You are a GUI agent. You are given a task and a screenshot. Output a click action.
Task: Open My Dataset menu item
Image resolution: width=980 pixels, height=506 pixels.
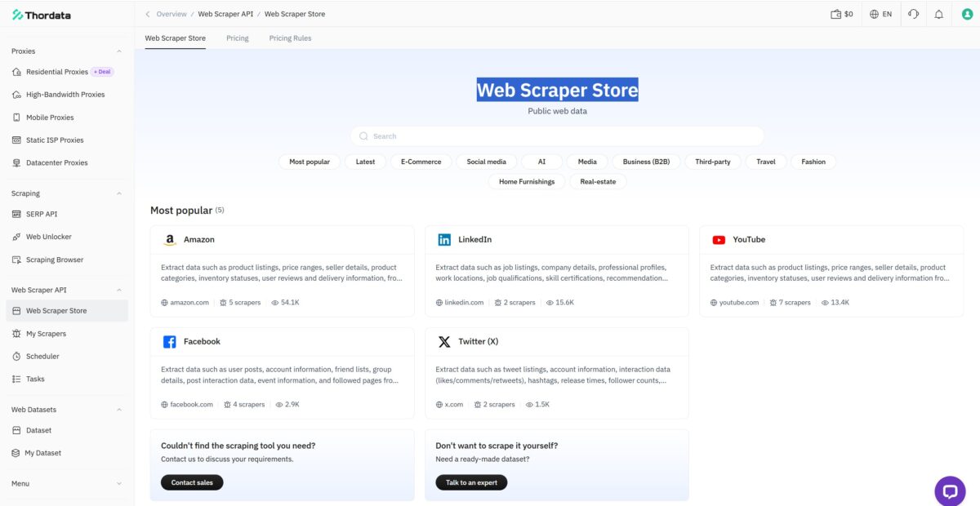67,453
